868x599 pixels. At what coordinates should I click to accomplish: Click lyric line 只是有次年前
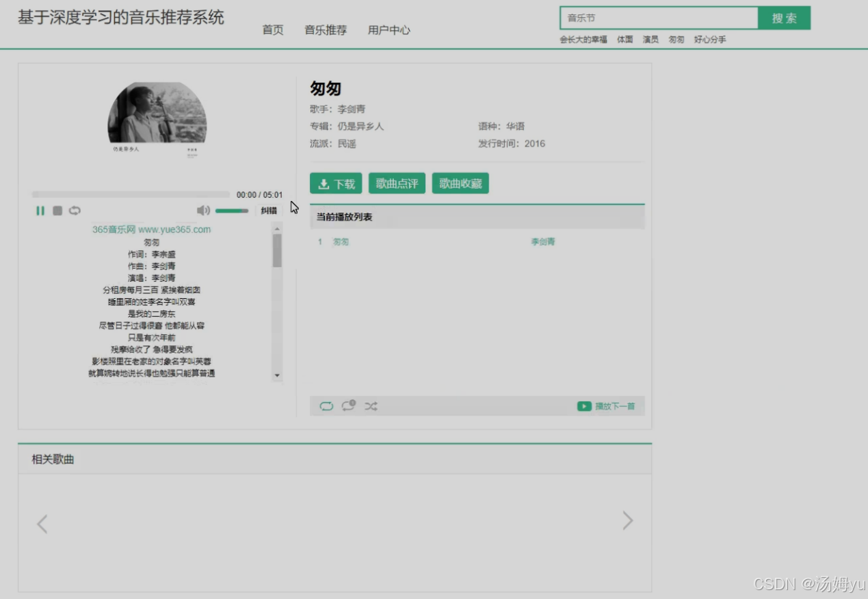point(152,338)
